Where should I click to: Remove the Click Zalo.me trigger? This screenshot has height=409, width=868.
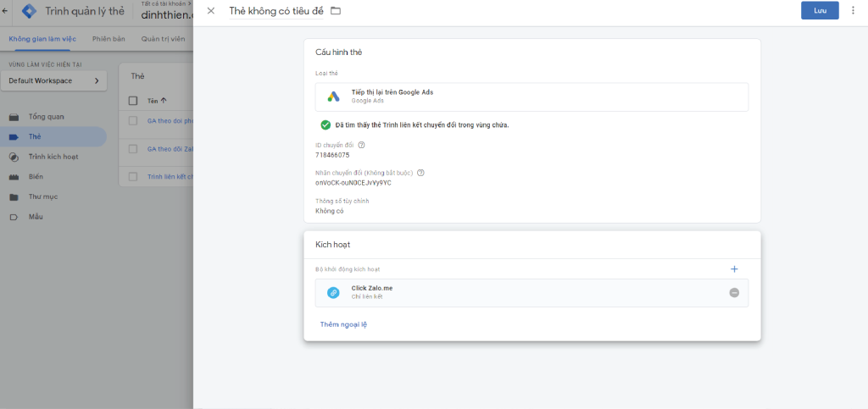734,292
